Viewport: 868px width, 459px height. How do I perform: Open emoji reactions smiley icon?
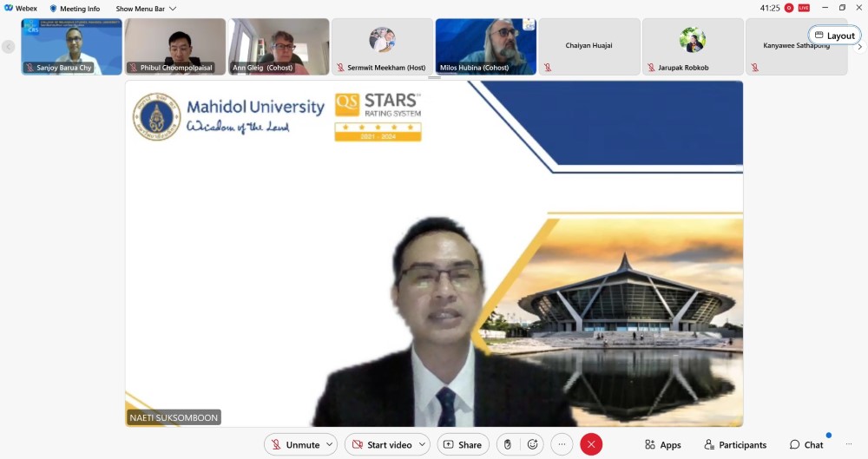click(x=532, y=444)
